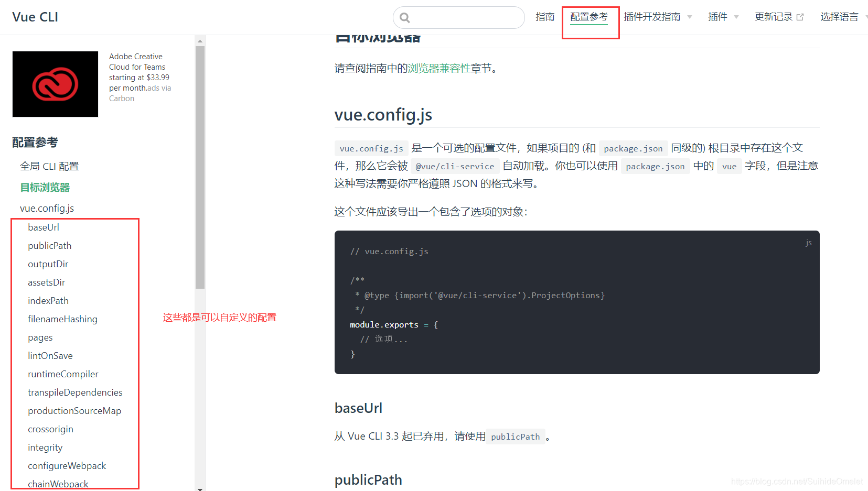Viewport: 868px width, 491px height.
Task: Click the @vue/cli-service inline code
Action: (455, 166)
